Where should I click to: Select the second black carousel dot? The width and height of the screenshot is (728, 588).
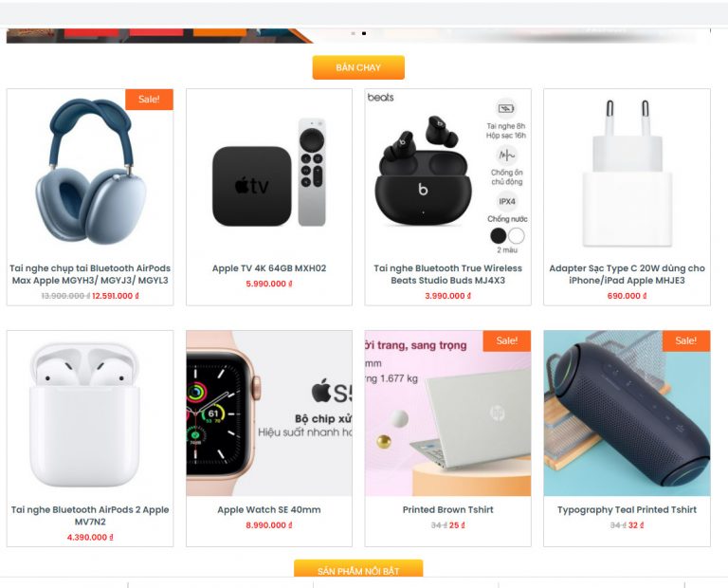click(x=364, y=33)
